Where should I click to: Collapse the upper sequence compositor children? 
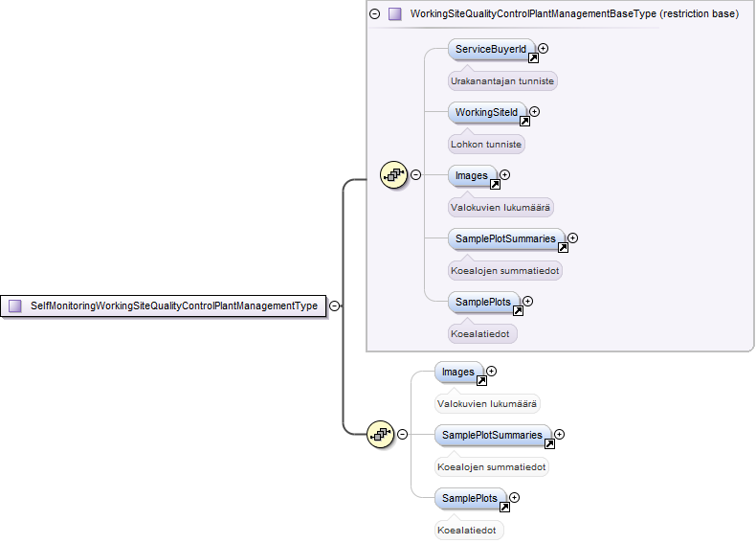[415, 174]
